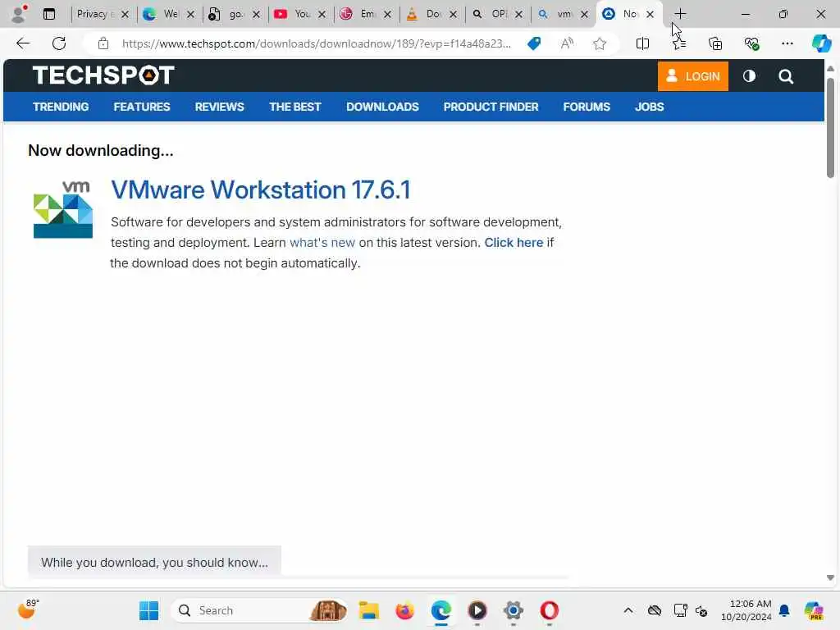Image resolution: width=840 pixels, height=630 pixels.
Task: Open THE BEST section
Action: click(x=294, y=107)
